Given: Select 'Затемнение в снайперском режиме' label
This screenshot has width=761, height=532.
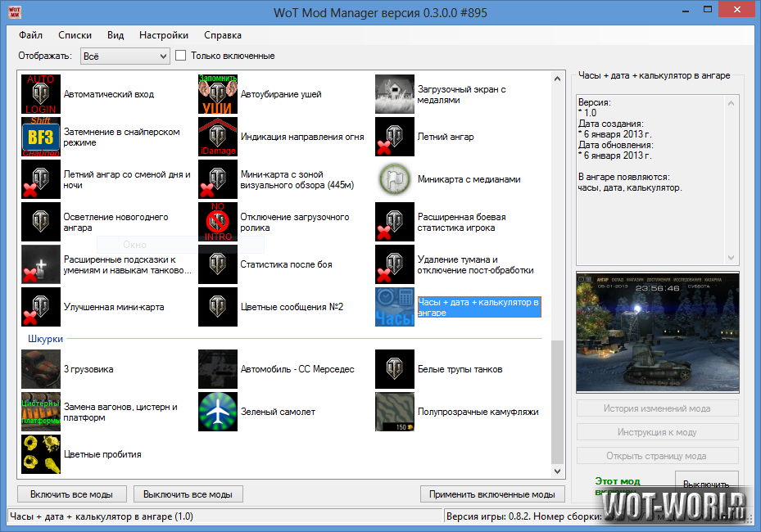Looking at the screenshot, I should click(122, 138).
